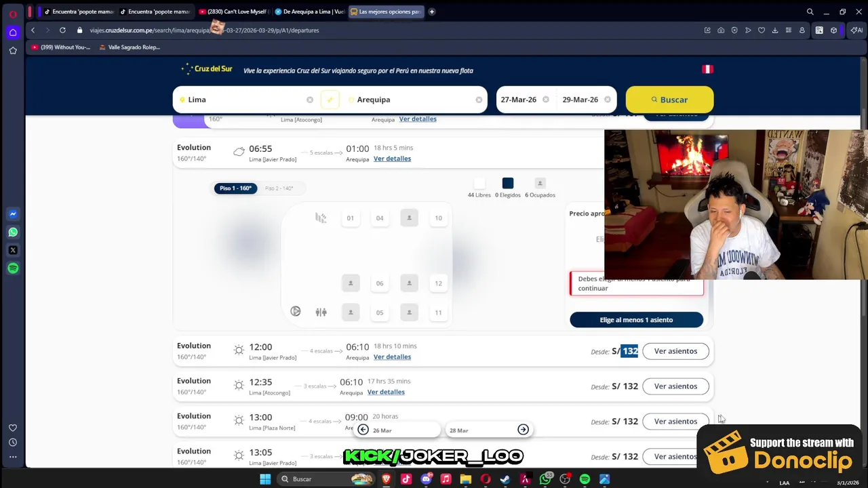Switch to the De Arequipa a Lima tab

click(x=309, y=12)
